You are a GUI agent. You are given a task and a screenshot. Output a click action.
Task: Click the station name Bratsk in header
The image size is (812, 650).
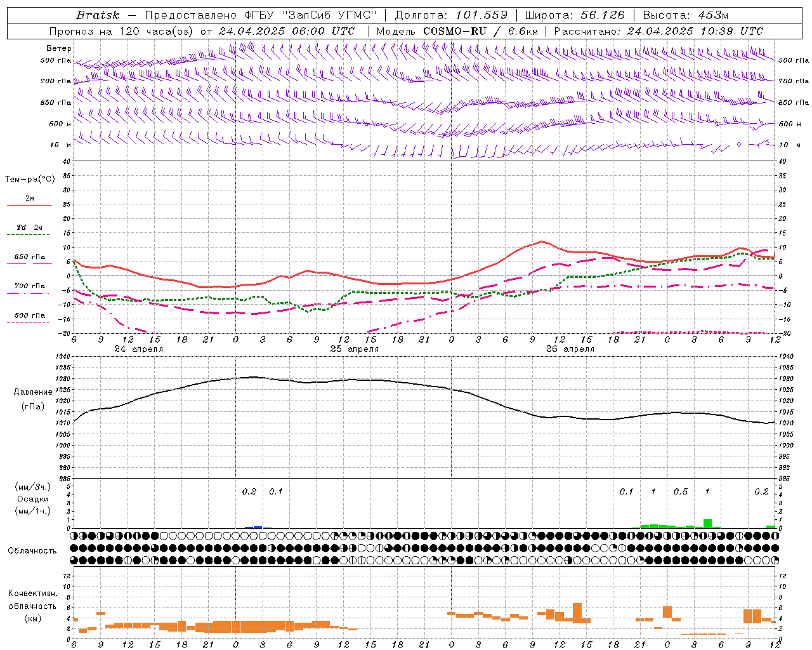click(x=98, y=15)
